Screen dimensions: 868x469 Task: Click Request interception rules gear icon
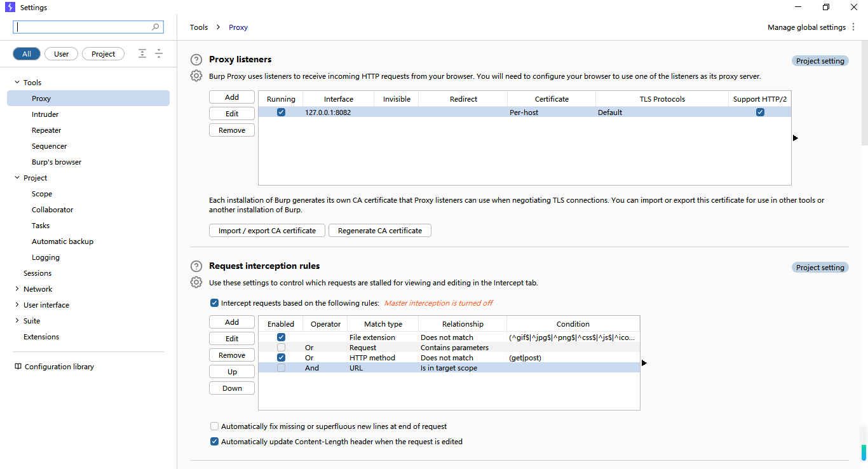pos(196,282)
